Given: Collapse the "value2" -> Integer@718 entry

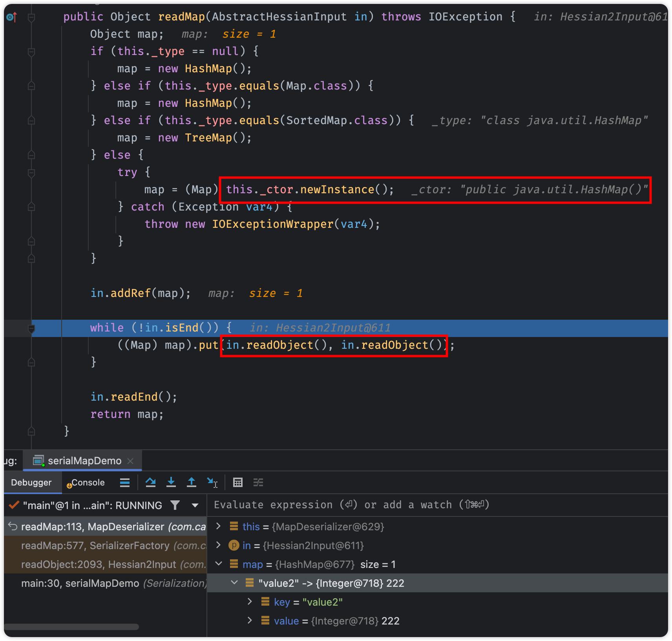Looking at the screenshot, I should tap(234, 583).
